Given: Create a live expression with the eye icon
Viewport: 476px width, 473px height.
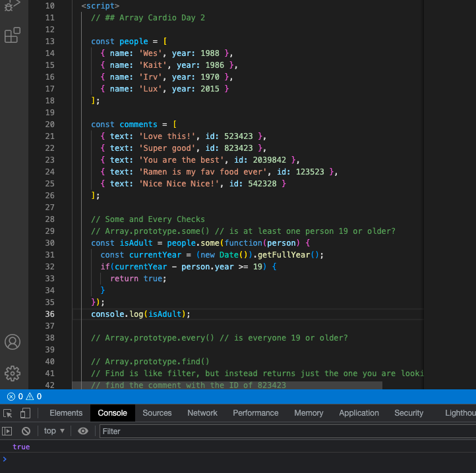Looking at the screenshot, I should click(x=83, y=431).
